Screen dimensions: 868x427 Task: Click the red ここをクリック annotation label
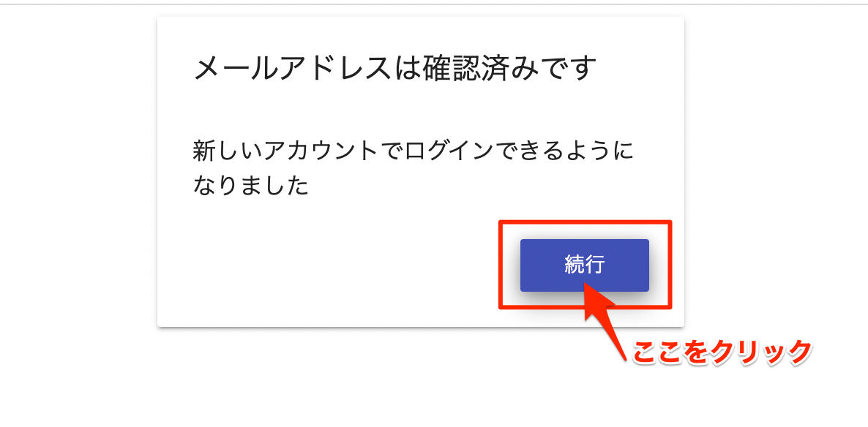pos(722,352)
